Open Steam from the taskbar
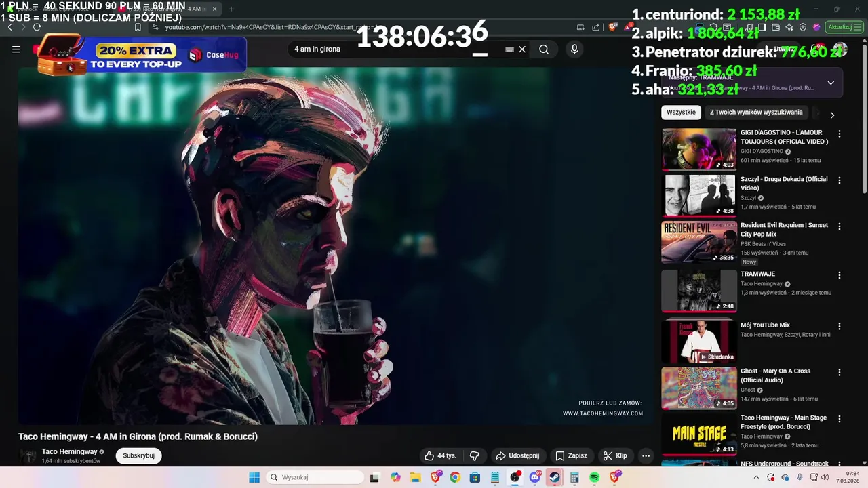Image resolution: width=868 pixels, height=488 pixels. click(555, 477)
